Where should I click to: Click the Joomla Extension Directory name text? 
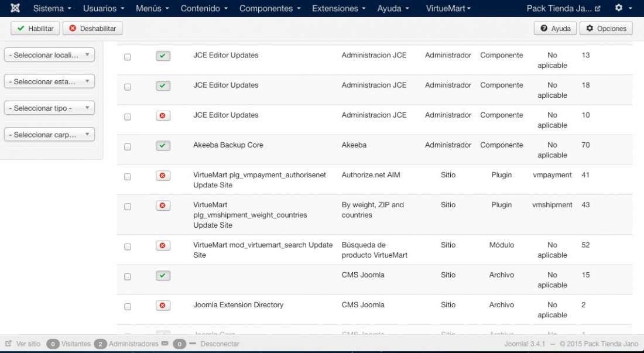click(238, 304)
